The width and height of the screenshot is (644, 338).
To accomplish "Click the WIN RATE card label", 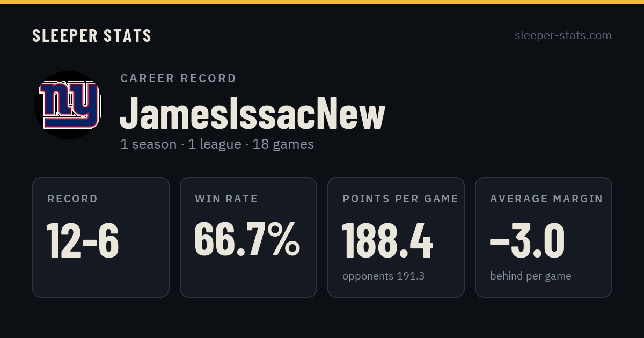I will pos(226,199).
